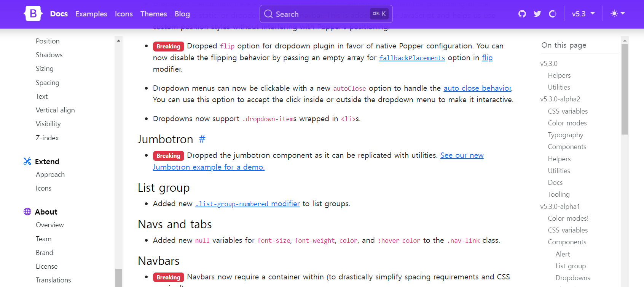Jump to Docs in page contents
Image resolution: width=644 pixels, height=287 pixels.
click(555, 183)
